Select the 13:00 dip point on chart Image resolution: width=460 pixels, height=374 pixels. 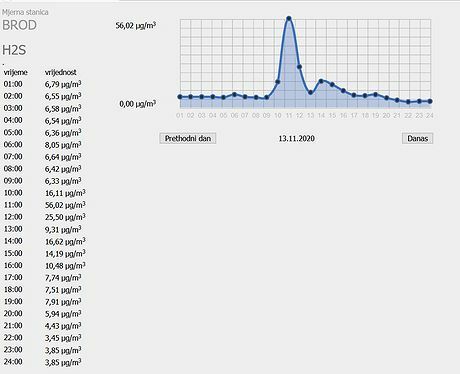click(x=310, y=92)
